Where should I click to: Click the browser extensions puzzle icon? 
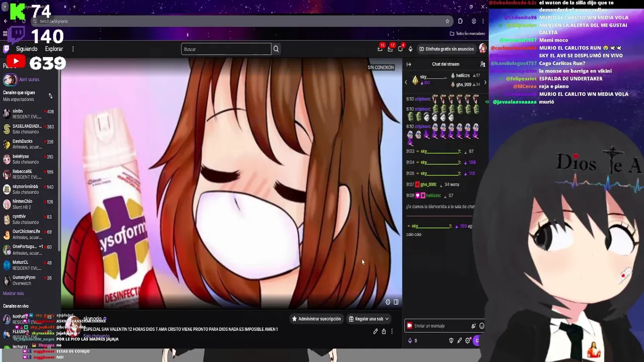click(x=460, y=21)
